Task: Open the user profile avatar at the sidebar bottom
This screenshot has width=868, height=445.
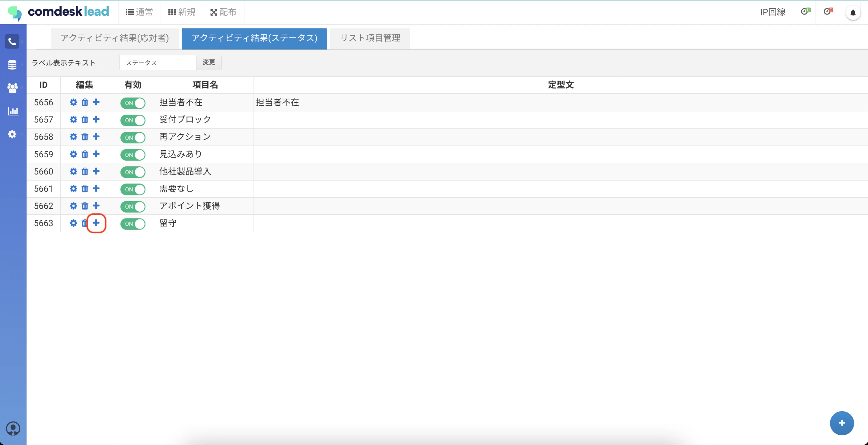Action: tap(13, 428)
